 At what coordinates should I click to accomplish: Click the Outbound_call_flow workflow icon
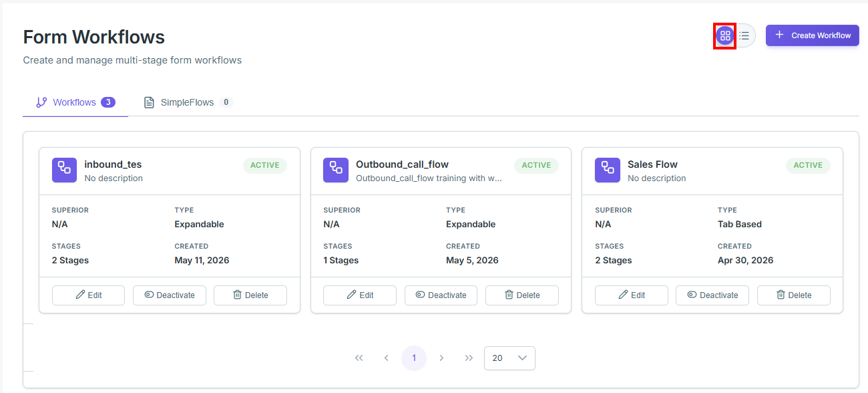pyautogui.click(x=336, y=170)
